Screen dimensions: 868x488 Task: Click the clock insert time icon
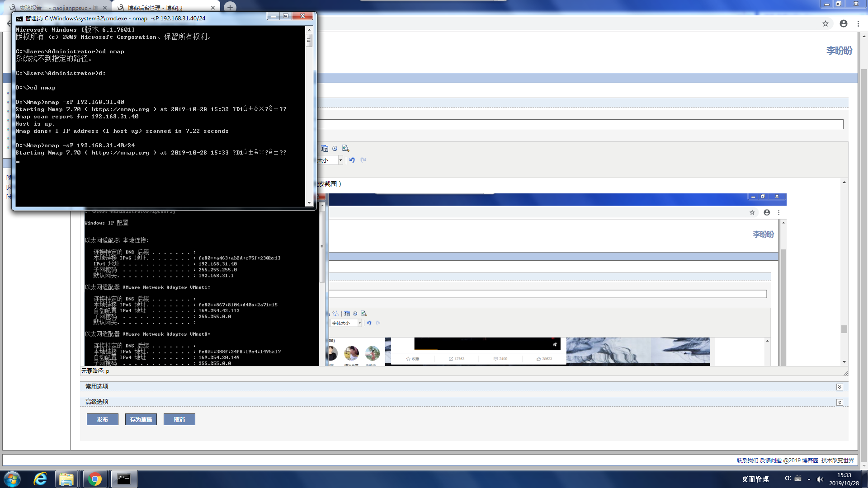click(335, 148)
